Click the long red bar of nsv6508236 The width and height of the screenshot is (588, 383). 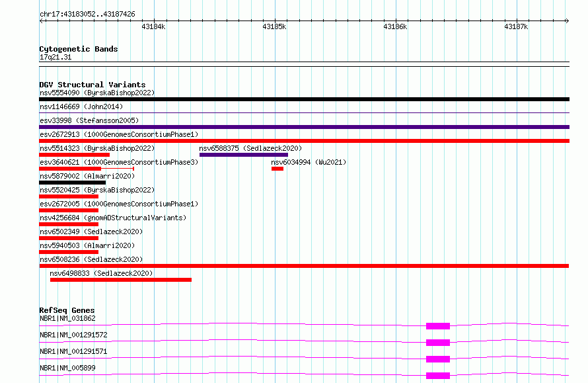[x=304, y=266]
